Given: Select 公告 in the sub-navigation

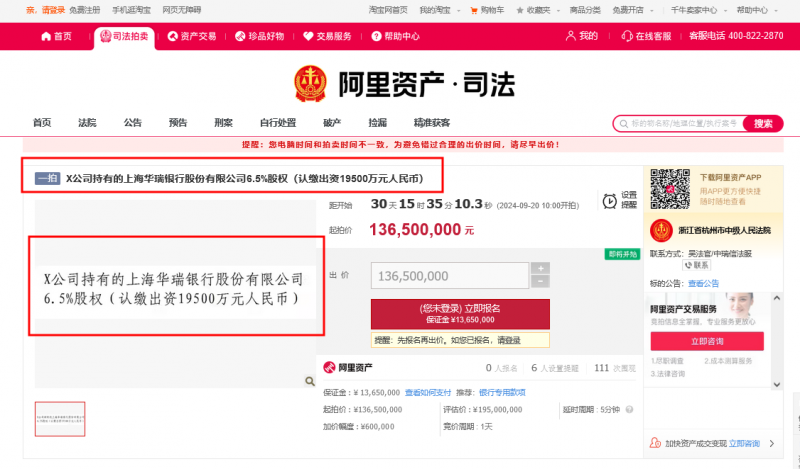Looking at the screenshot, I should coord(133,122).
